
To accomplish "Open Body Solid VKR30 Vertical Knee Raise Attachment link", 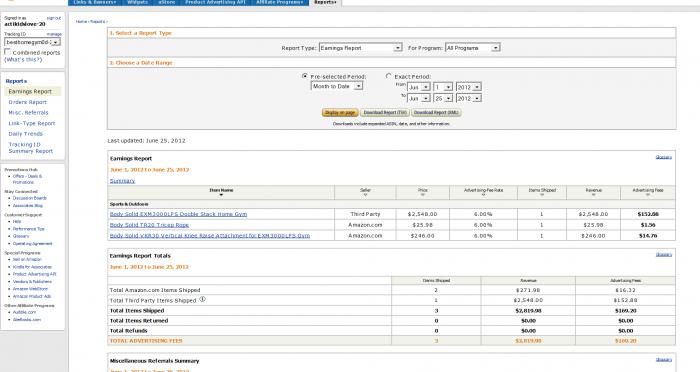I will pyautogui.click(x=210, y=236).
